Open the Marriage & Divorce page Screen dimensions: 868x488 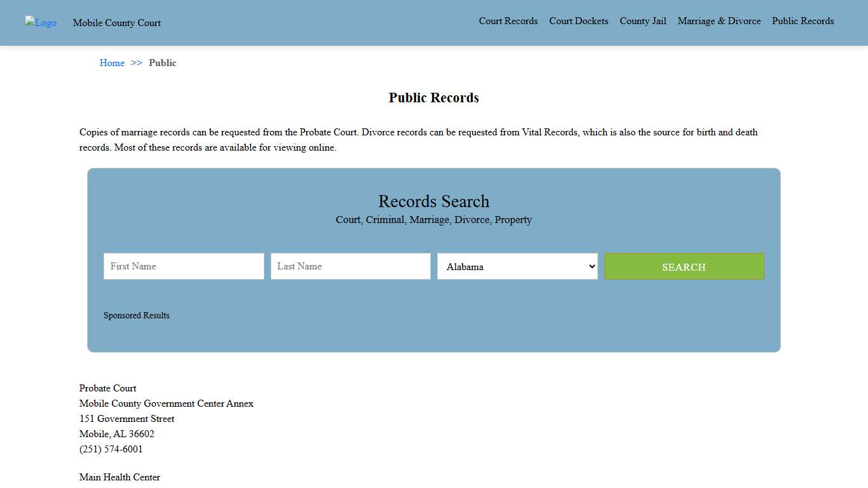pos(719,21)
